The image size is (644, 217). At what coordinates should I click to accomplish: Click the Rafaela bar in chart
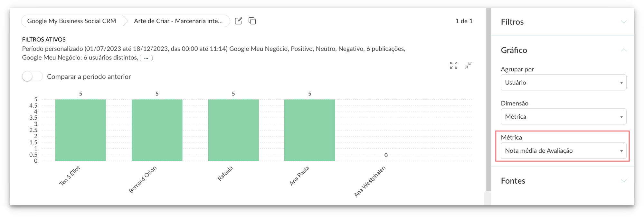[233, 130]
